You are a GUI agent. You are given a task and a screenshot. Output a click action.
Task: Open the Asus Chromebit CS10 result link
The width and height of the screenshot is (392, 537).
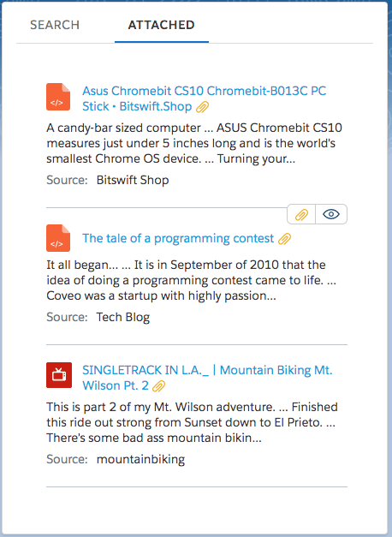pyautogui.click(x=204, y=98)
